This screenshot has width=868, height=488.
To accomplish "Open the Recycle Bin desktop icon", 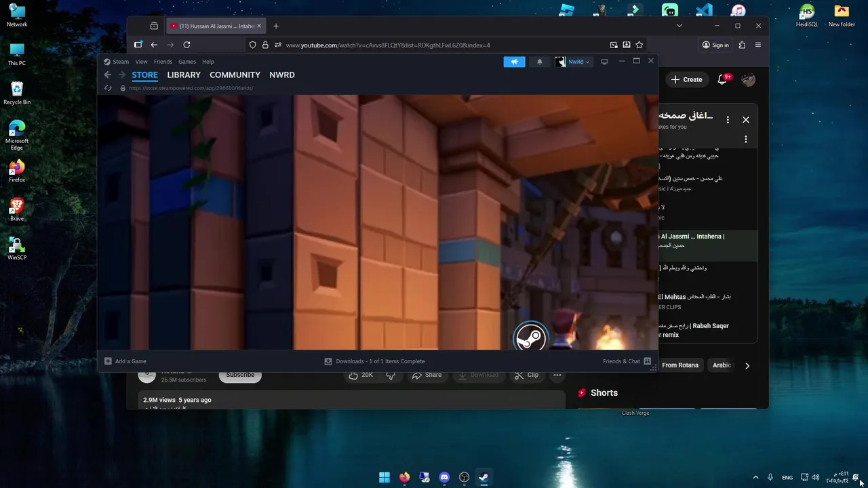I will click(x=17, y=93).
